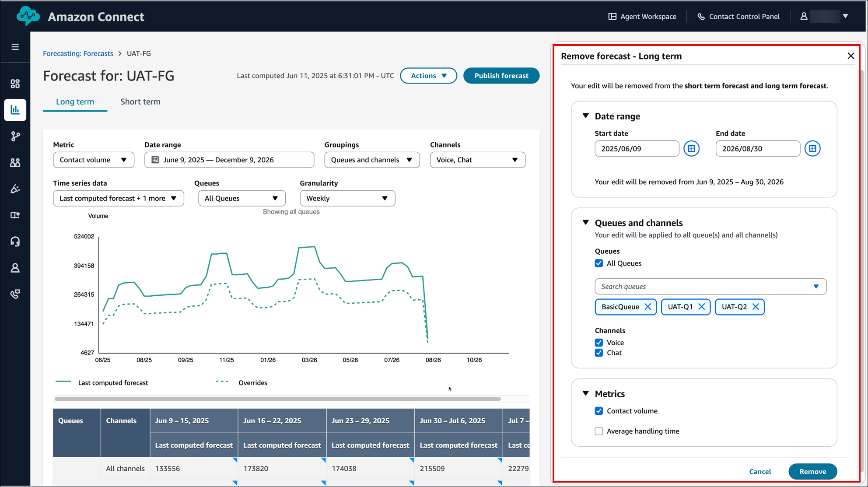868x487 pixels.
Task: Click the Publish forecast button
Action: pyautogui.click(x=501, y=76)
